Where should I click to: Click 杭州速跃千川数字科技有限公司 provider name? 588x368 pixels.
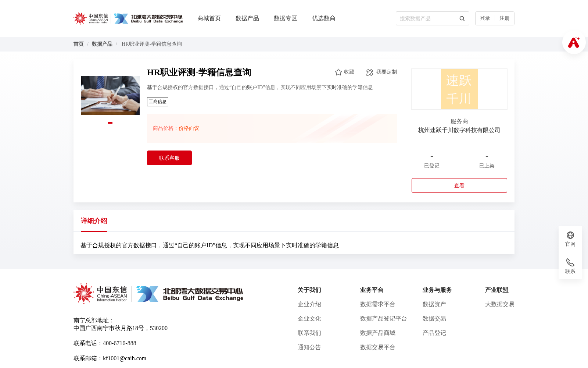click(459, 130)
